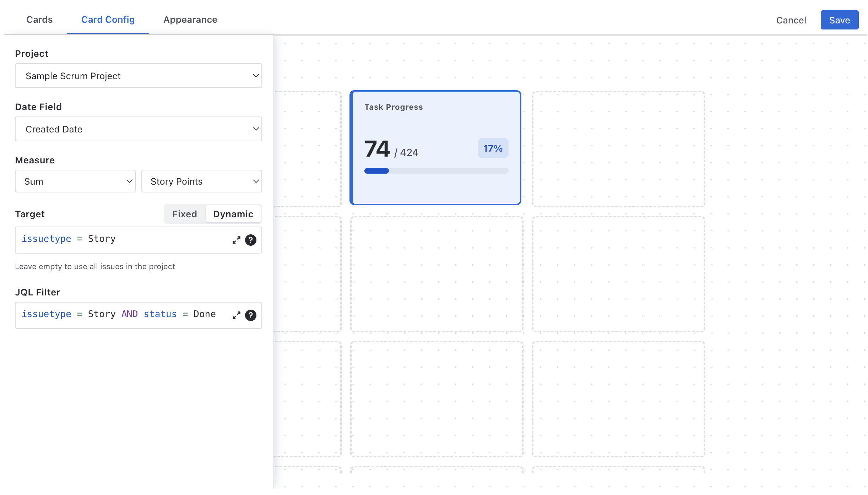Switch to the Appearance tab

tap(190, 20)
